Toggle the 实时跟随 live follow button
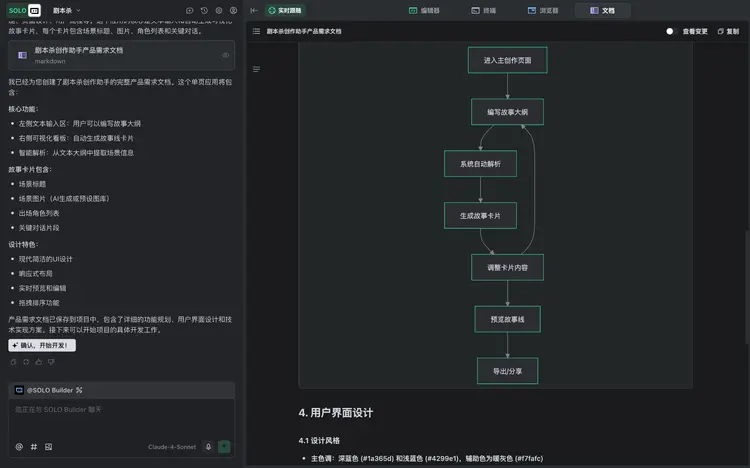Screen dimensions: 750x468 point(285,10)
